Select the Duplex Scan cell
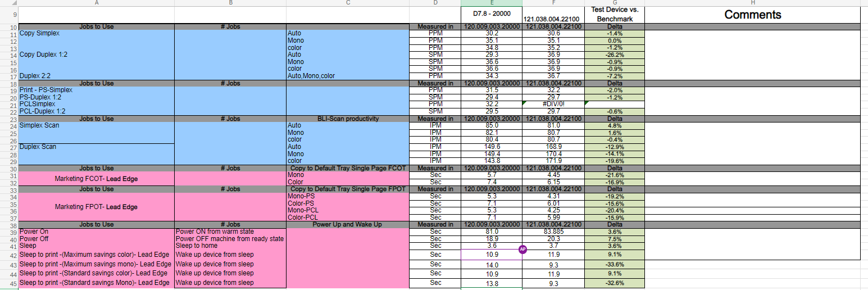 (97, 147)
